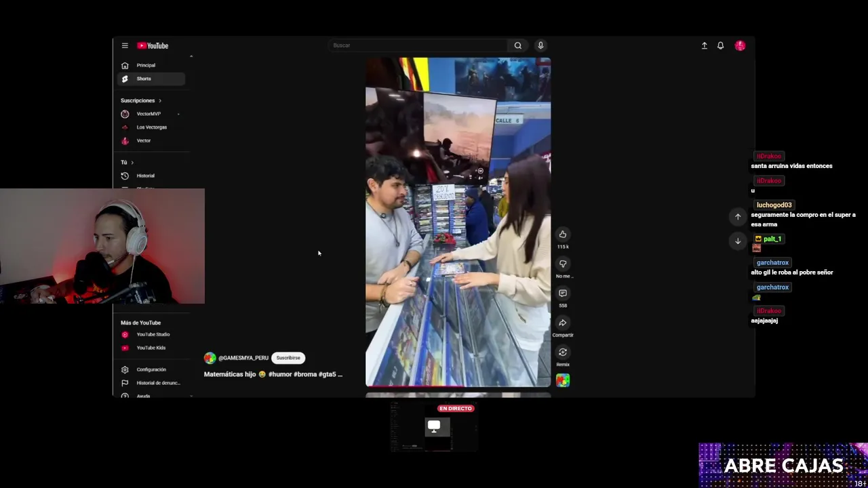868x488 pixels.
Task: Click the #humor hashtag
Action: tap(280, 374)
